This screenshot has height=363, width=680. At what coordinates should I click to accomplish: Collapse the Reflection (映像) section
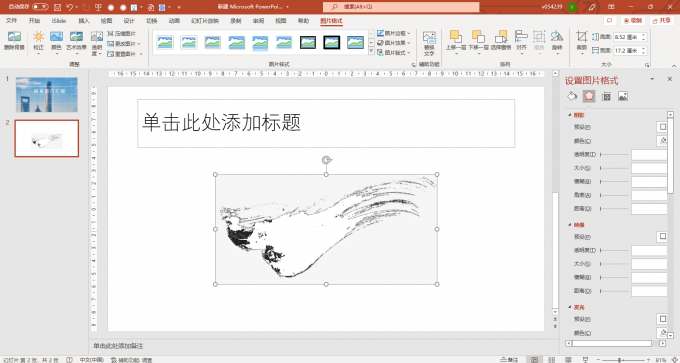(570, 225)
